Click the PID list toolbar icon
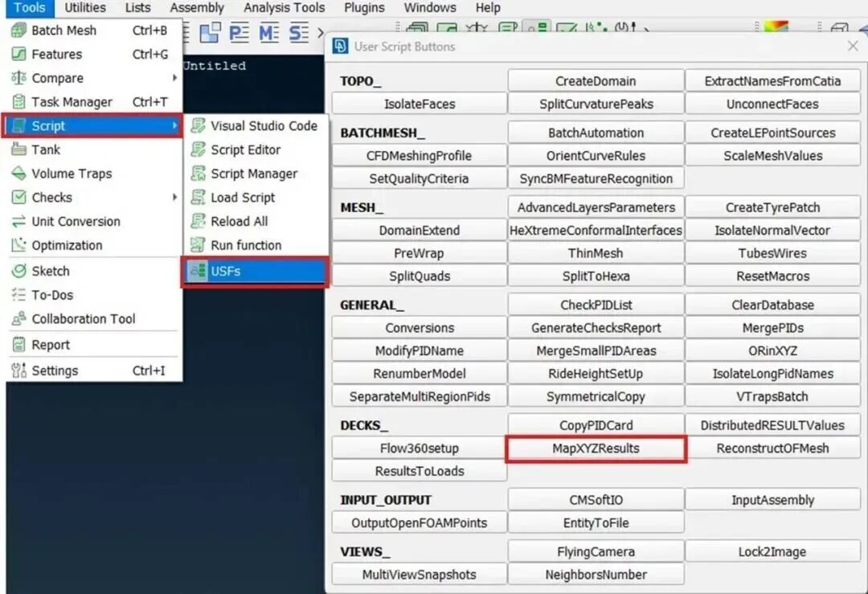Screen dimensions: 868x594 click(239, 33)
